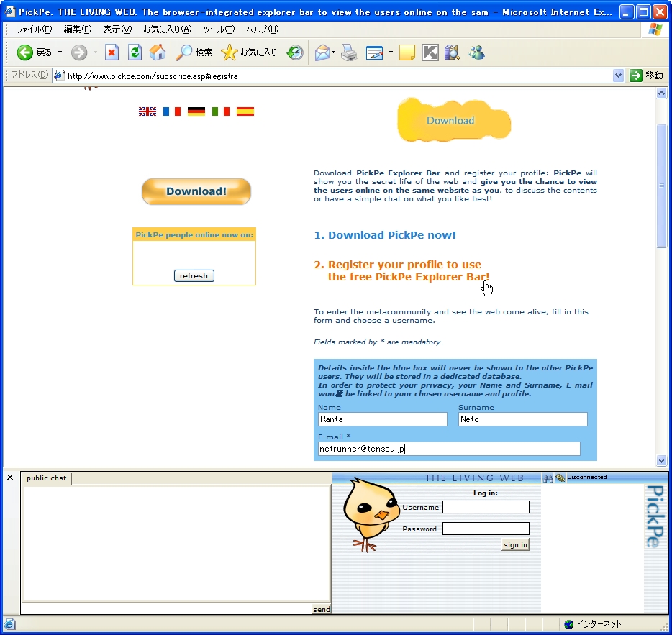Screen dimensions: 672x635
Task: Close the PickPe explorer bar X
Action: coord(10,477)
